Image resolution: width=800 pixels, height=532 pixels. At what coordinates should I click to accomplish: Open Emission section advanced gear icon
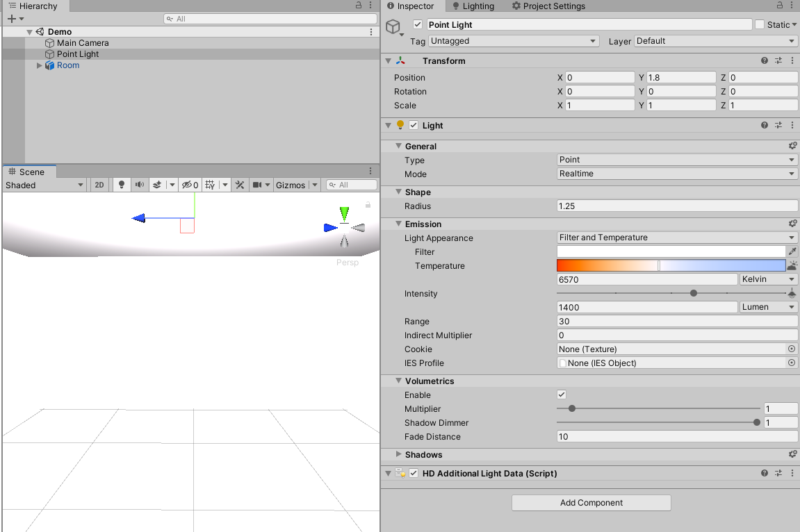coord(792,224)
